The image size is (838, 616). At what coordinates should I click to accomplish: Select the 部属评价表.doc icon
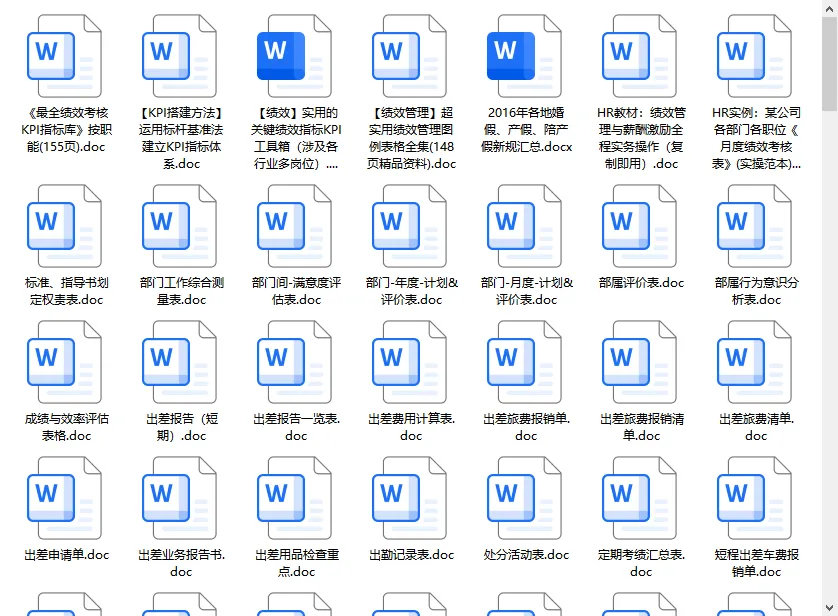point(639,226)
